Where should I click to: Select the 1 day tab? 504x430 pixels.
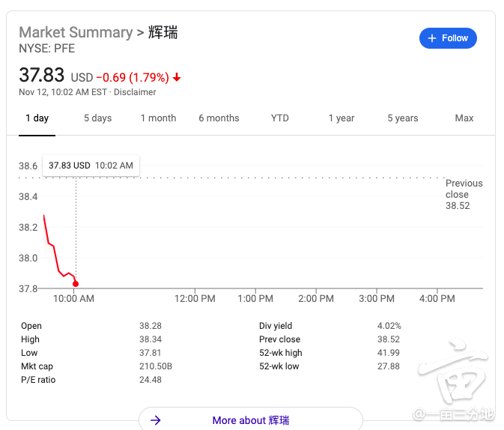coord(37,118)
